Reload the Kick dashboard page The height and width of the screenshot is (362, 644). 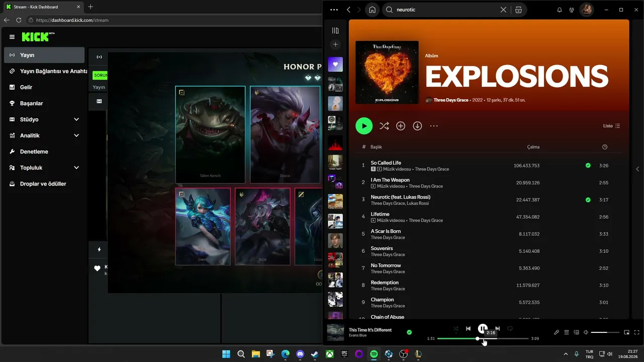coord(19,20)
